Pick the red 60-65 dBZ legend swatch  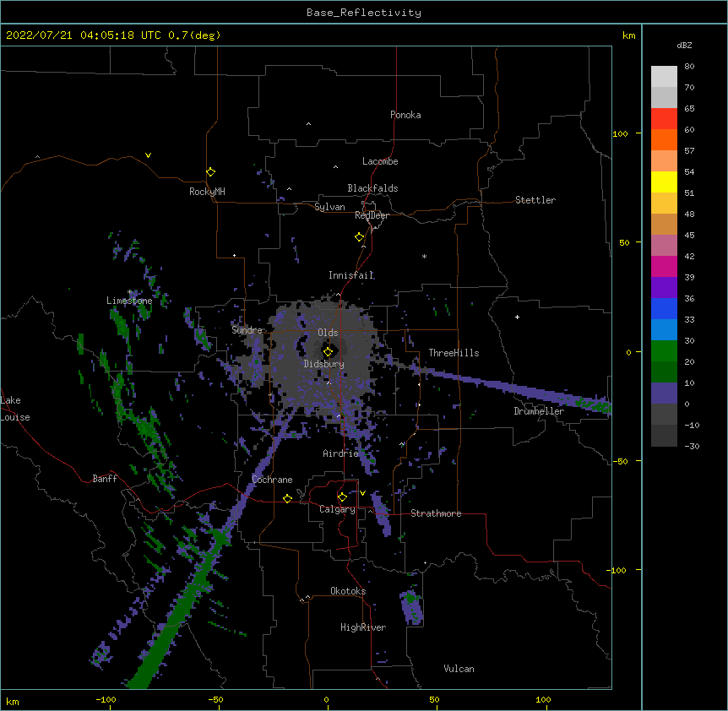(x=664, y=119)
